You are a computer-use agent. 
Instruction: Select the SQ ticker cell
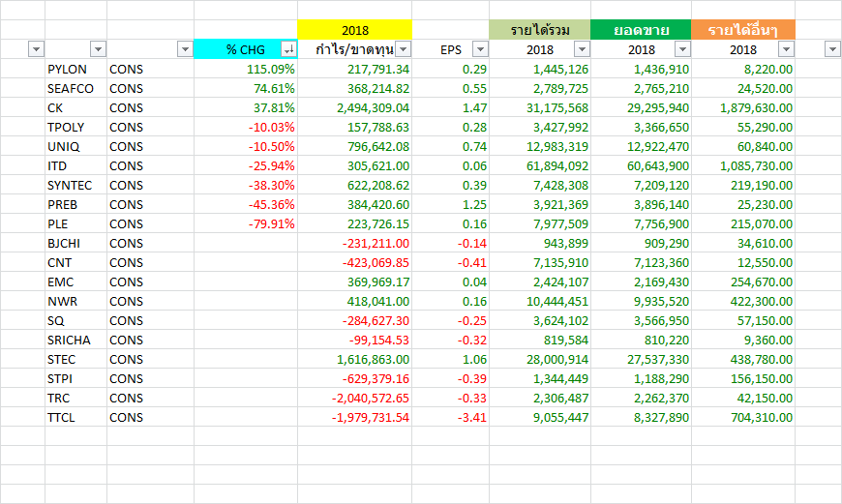click(x=75, y=320)
